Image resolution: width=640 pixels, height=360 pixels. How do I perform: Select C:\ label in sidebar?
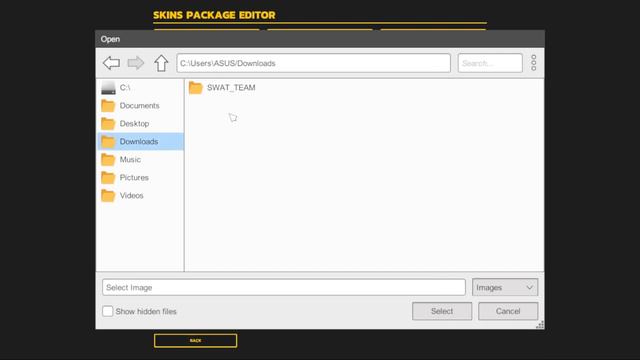click(125, 87)
